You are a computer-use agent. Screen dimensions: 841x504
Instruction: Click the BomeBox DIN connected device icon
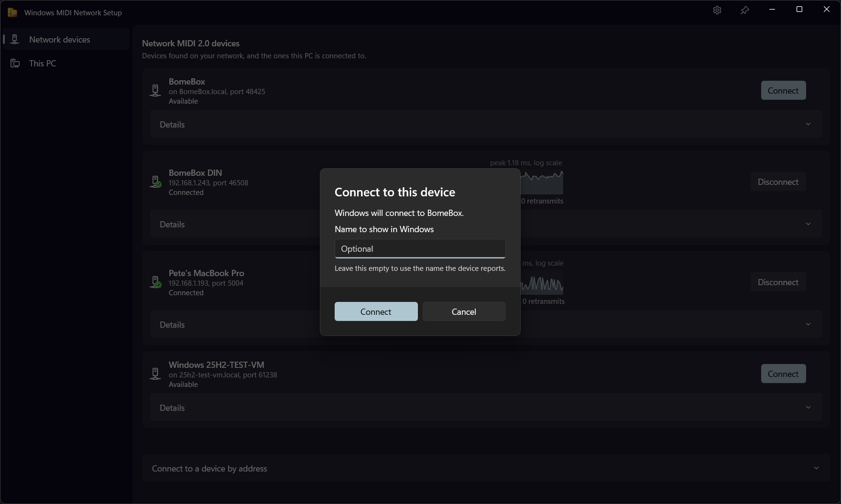[x=155, y=182]
